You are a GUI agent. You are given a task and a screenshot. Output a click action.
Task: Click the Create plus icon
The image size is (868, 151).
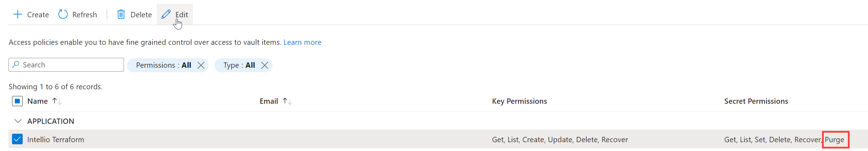[18, 14]
